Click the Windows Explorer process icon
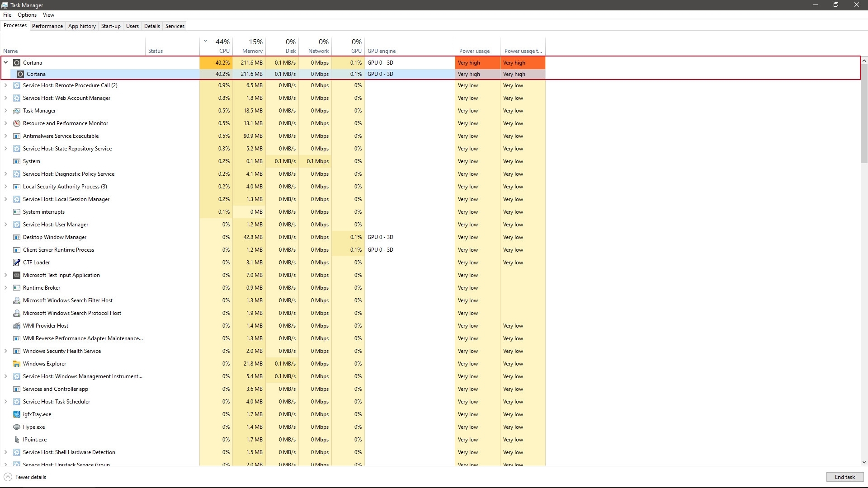This screenshot has width=868, height=488. tap(16, 363)
